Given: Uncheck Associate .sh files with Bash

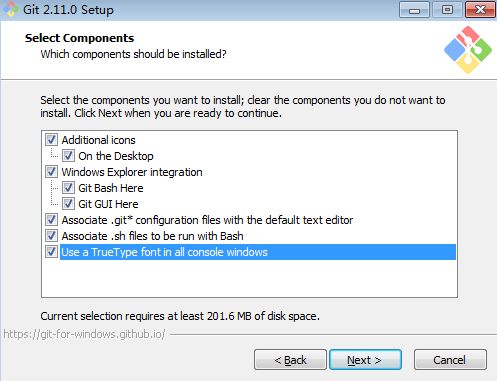Looking at the screenshot, I should point(51,236).
